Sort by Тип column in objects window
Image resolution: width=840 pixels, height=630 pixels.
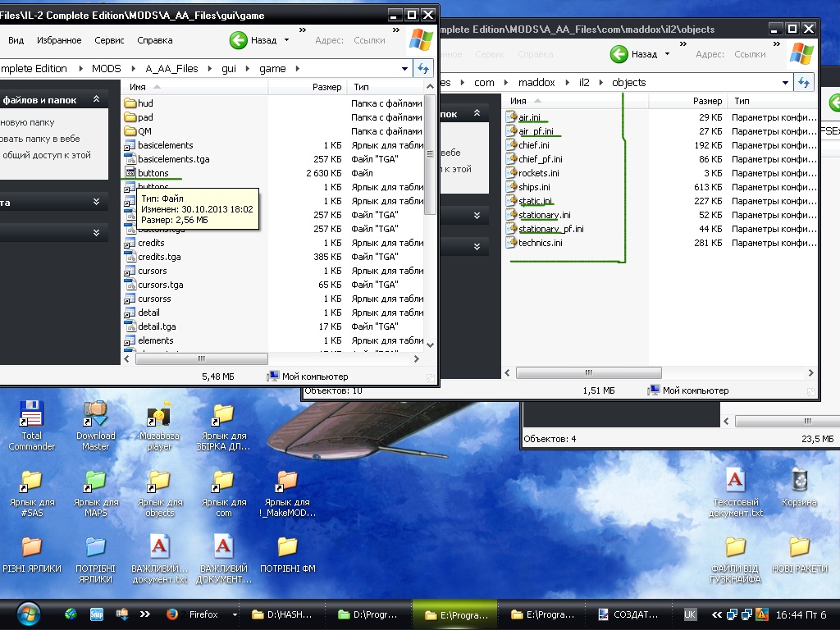point(742,101)
